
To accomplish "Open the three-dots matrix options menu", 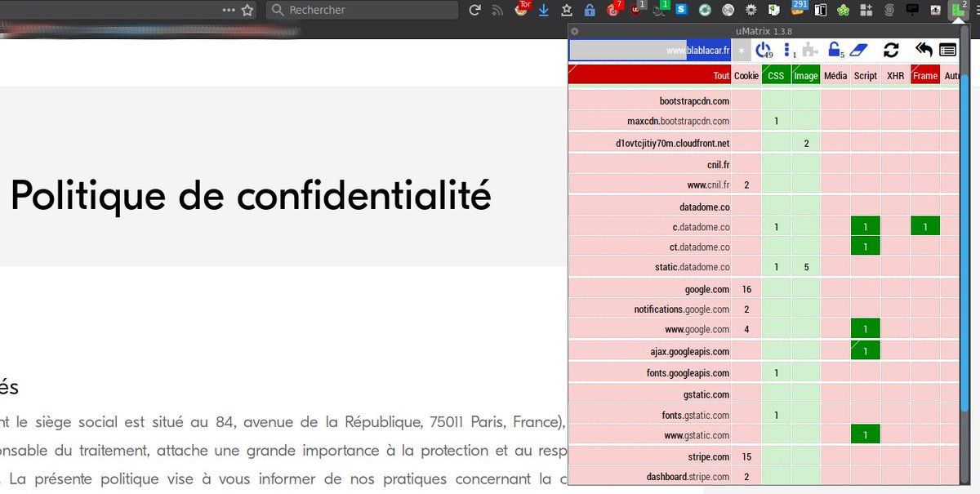I will [786, 50].
